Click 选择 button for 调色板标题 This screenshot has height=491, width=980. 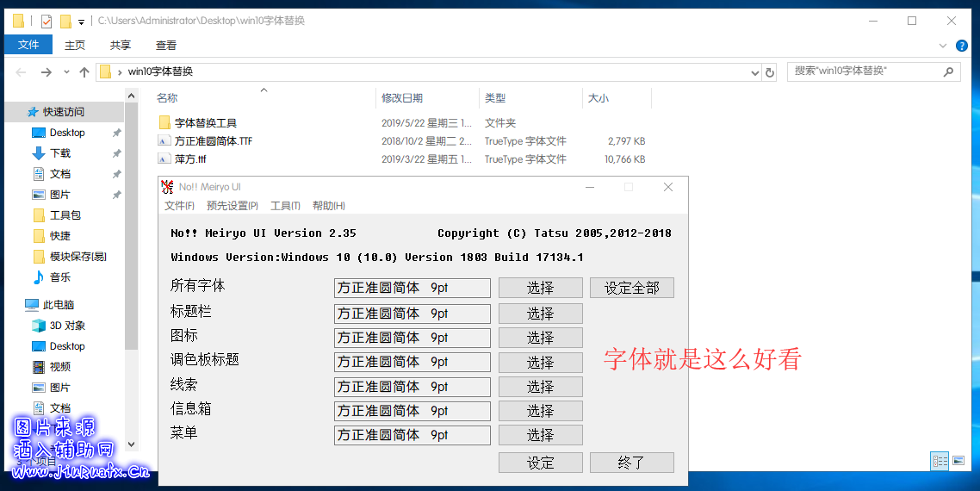coord(541,362)
